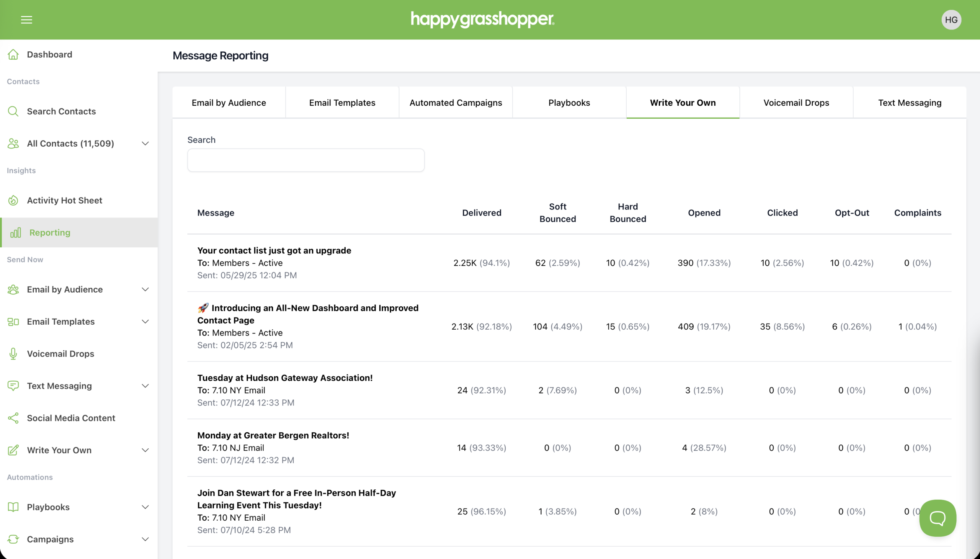Open 'Monday at Greater Bergen Realtors!' message

pyautogui.click(x=273, y=435)
